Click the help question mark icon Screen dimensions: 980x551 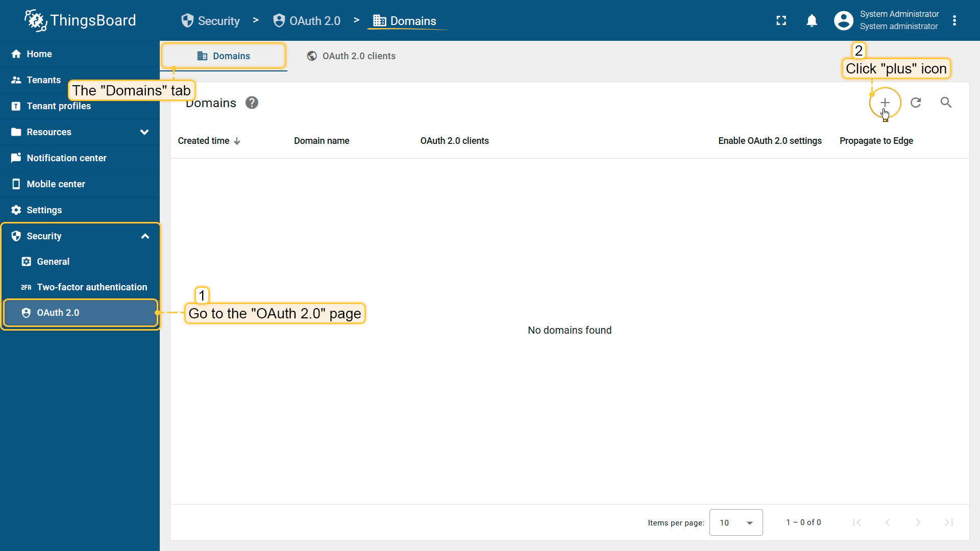click(x=252, y=103)
